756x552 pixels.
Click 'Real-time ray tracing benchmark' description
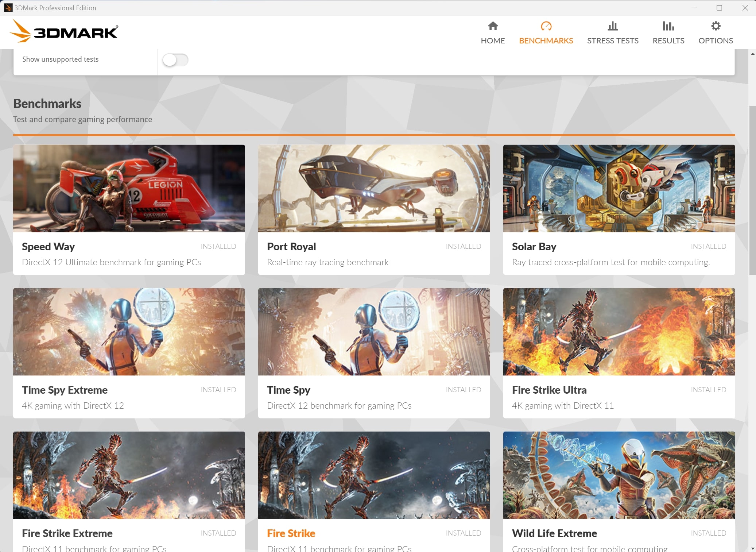(x=327, y=262)
